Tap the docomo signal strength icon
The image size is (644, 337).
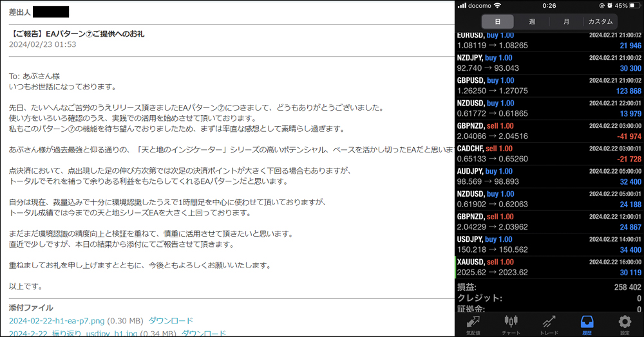click(x=462, y=5)
